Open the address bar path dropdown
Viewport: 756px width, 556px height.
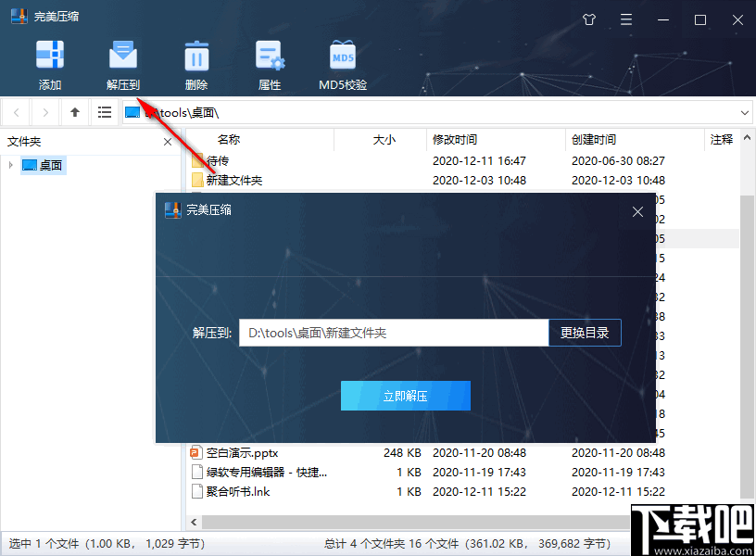pos(745,113)
